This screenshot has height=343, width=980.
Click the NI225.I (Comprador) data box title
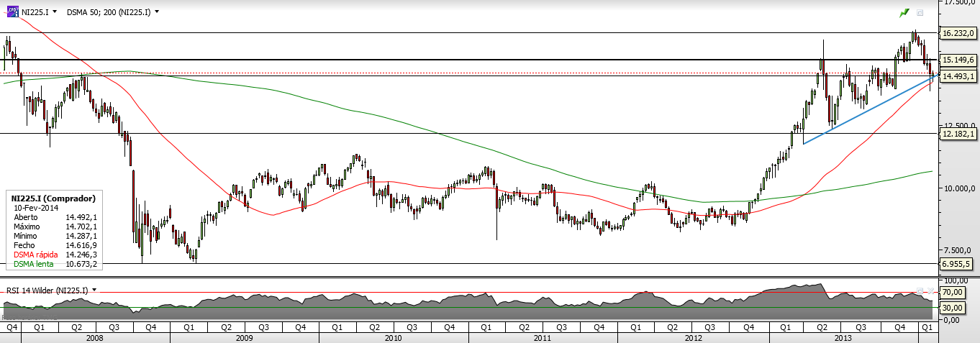click(x=54, y=198)
